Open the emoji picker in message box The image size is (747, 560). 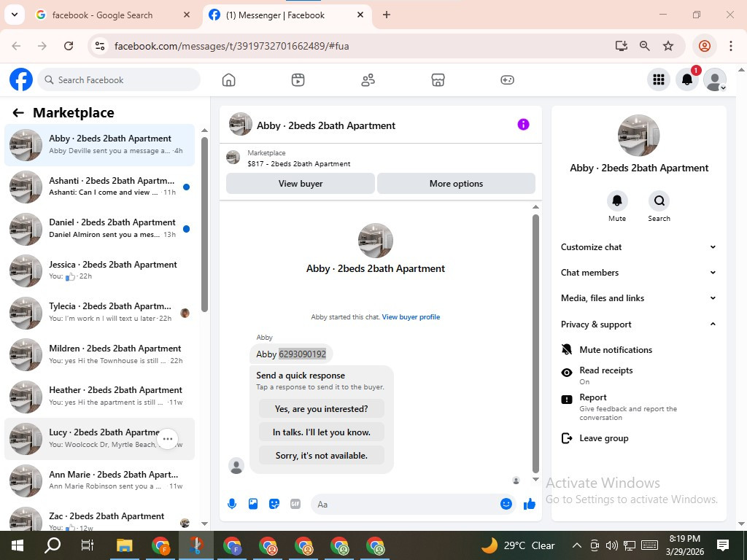(x=506, y=504)
